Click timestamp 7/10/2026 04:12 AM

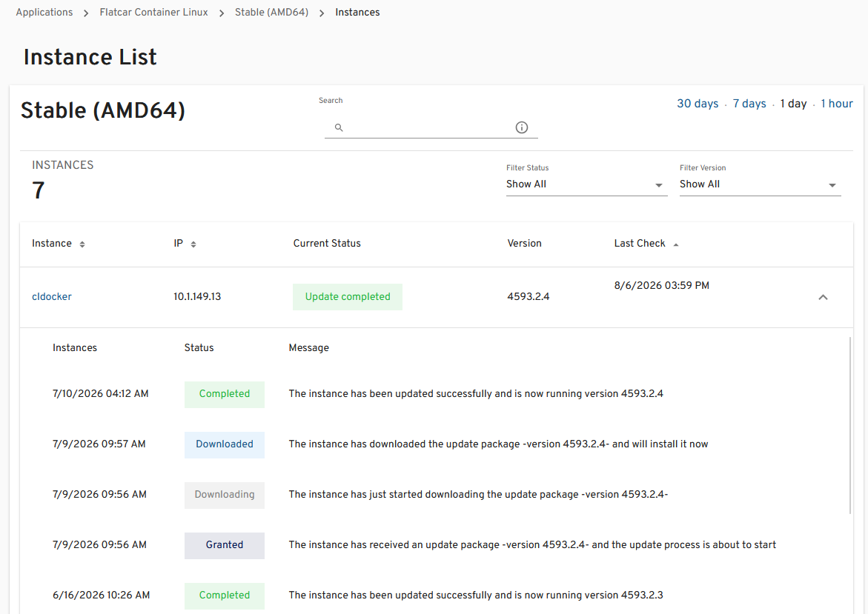point(100,394)
